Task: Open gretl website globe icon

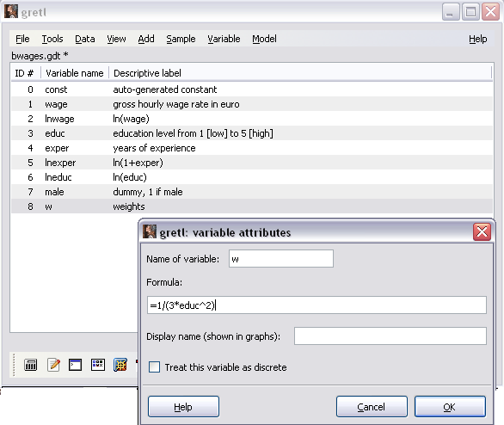Action: click(x=120, y=365)
